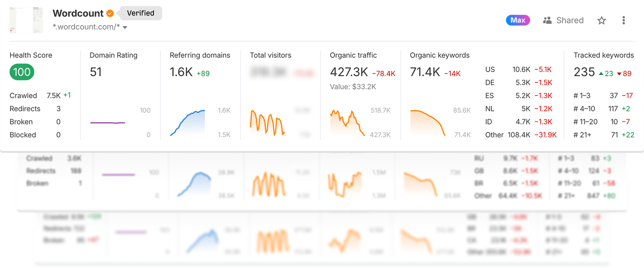Open the Domain Rating value 51

click(96, 72)
